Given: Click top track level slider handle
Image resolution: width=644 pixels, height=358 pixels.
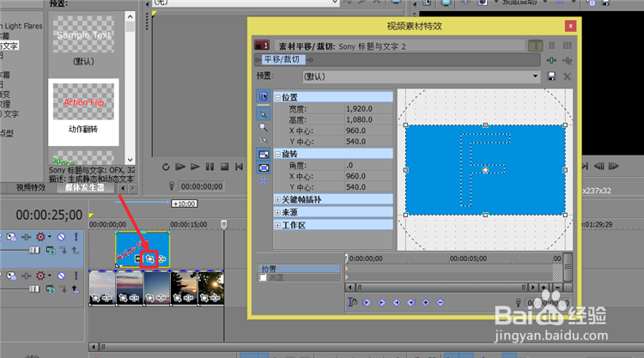Looking at the screenshot, I should (34, 250).
